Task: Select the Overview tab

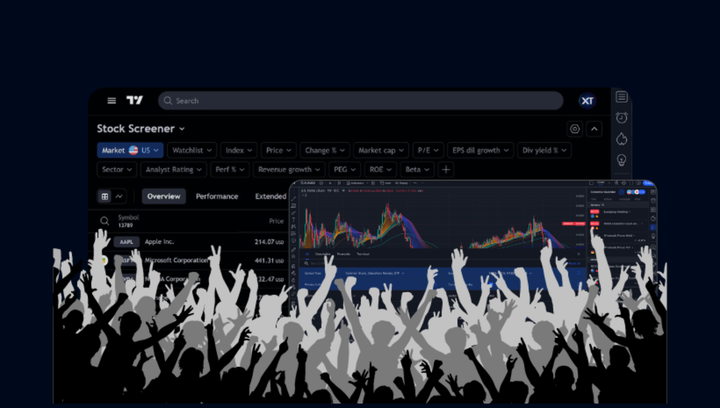Action: [x=164, y=196]
